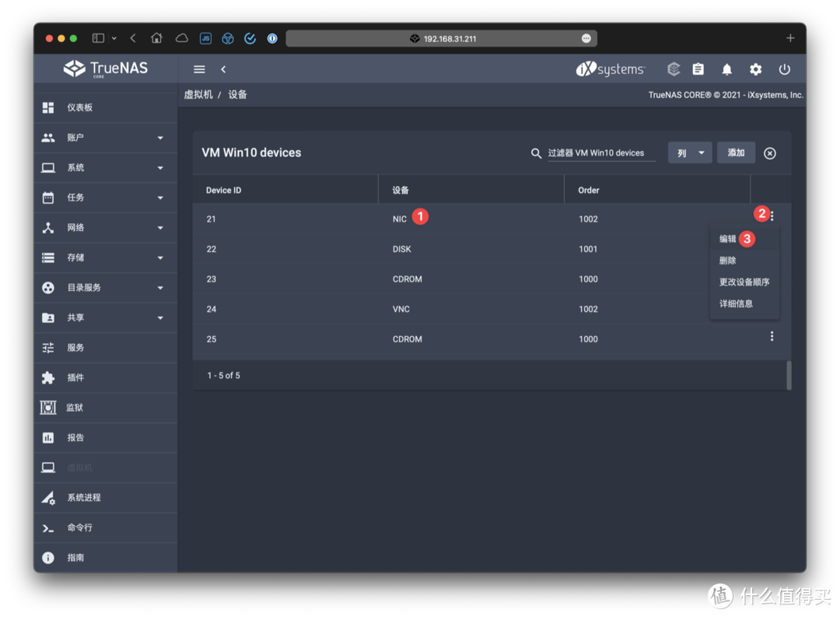
Task: Expand the Network (网络) menu arrow
Action: point(160,228)
